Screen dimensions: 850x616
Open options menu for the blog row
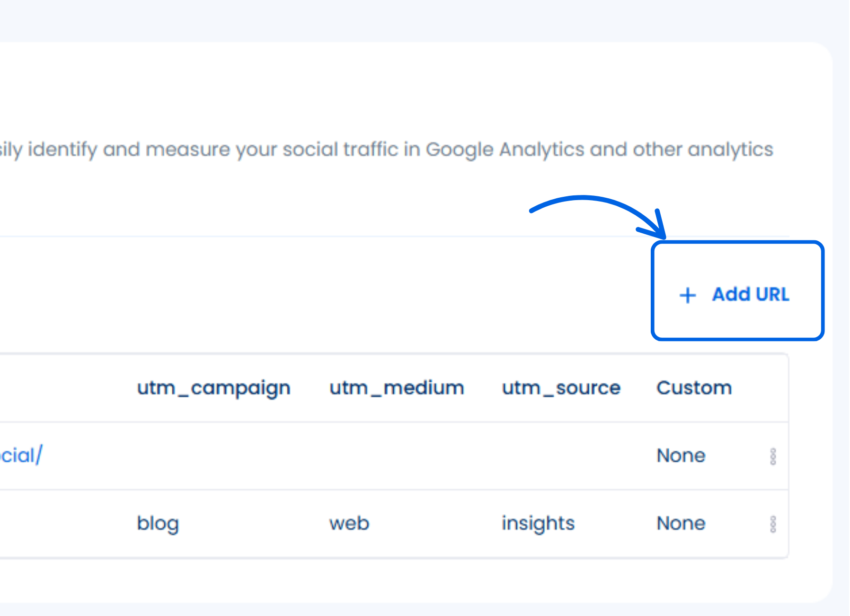(x=773, y=524)
